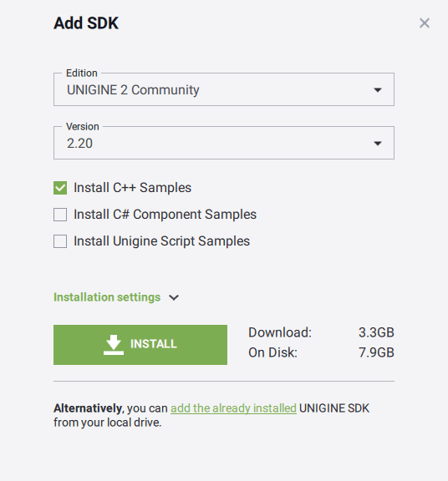
Task: Close the Add SDK dialog
Action: pyautogui.click(x=425, y=23)
